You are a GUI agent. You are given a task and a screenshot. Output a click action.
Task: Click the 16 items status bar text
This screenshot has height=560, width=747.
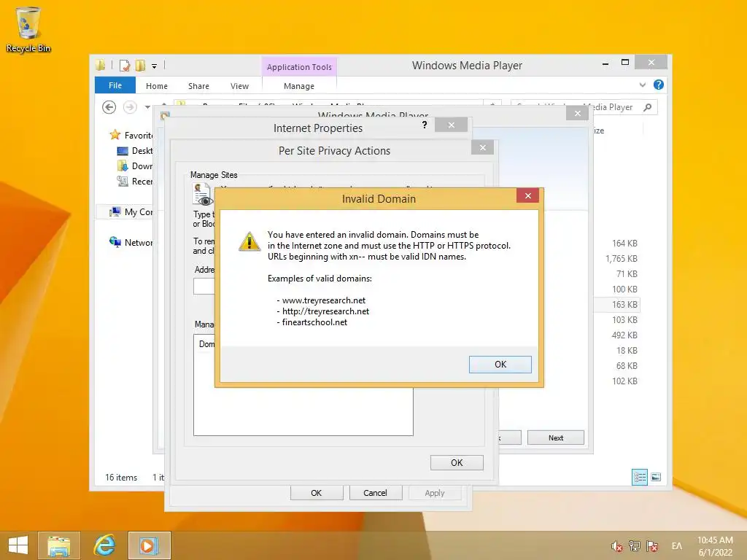[x=121, y=477]
